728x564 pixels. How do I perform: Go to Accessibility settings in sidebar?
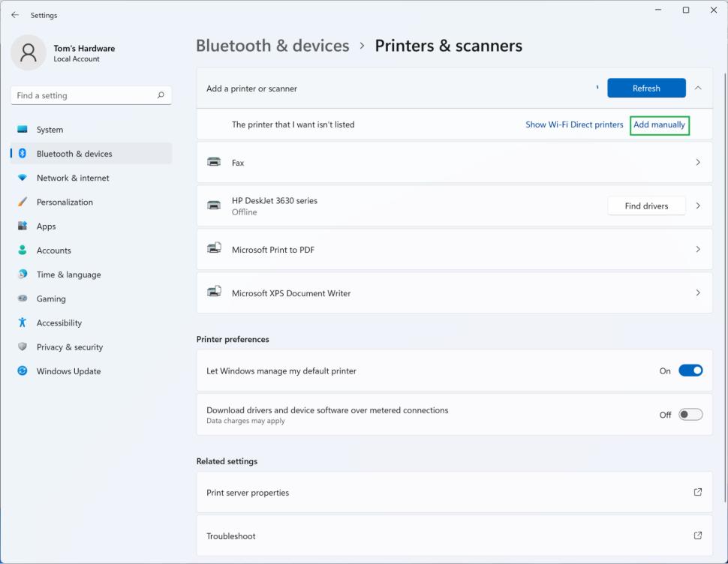pyautogui.click(x=59, y=323)
